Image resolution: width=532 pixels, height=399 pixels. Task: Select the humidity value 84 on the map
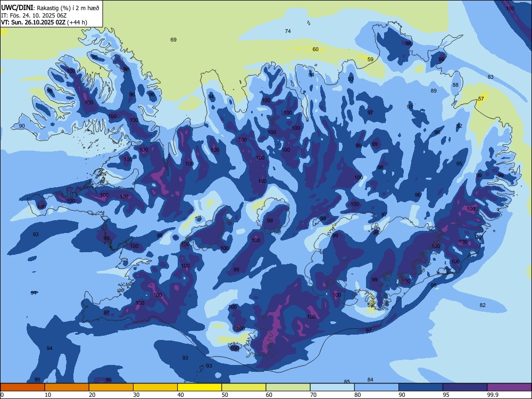370,380
